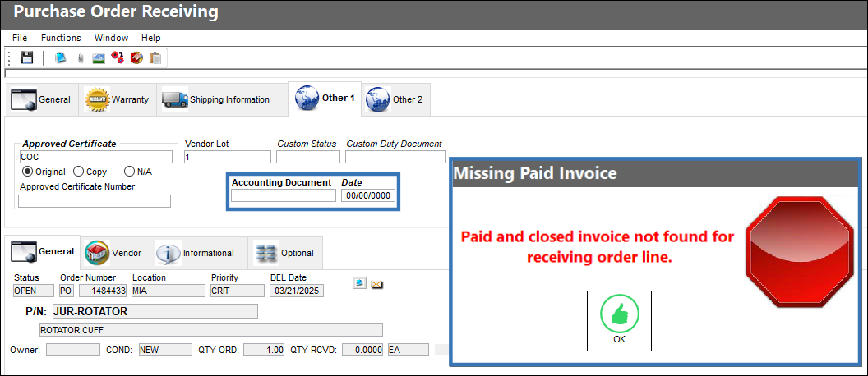Viewport: 868px width, 376px height.
Task: Click the Location field showing MIA
Action: [169, 291]
